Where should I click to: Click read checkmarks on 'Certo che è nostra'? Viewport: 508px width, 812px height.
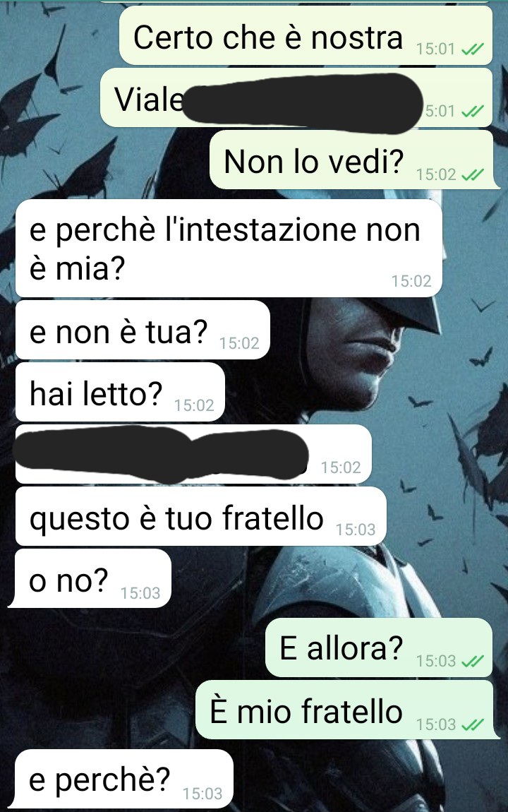tap(472, 49)
